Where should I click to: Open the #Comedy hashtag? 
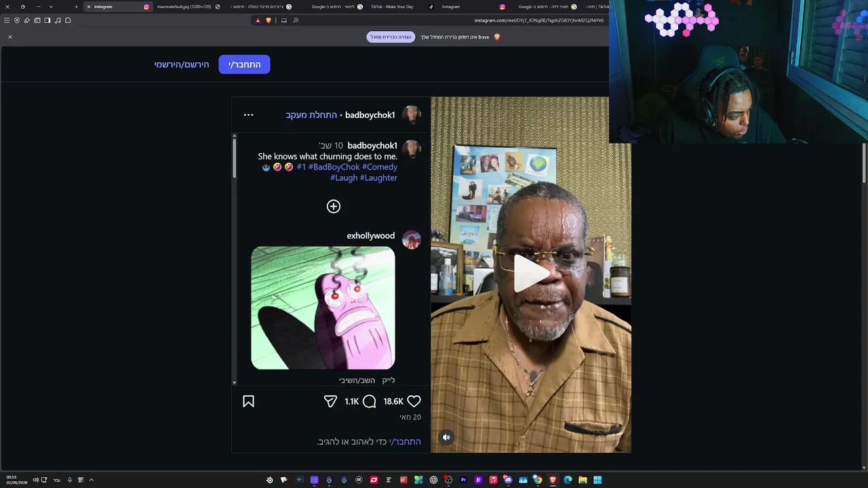(380, 167)
